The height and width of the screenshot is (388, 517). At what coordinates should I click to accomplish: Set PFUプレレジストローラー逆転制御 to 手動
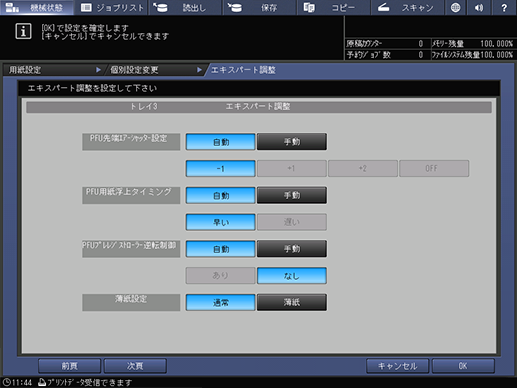(292, 249)
